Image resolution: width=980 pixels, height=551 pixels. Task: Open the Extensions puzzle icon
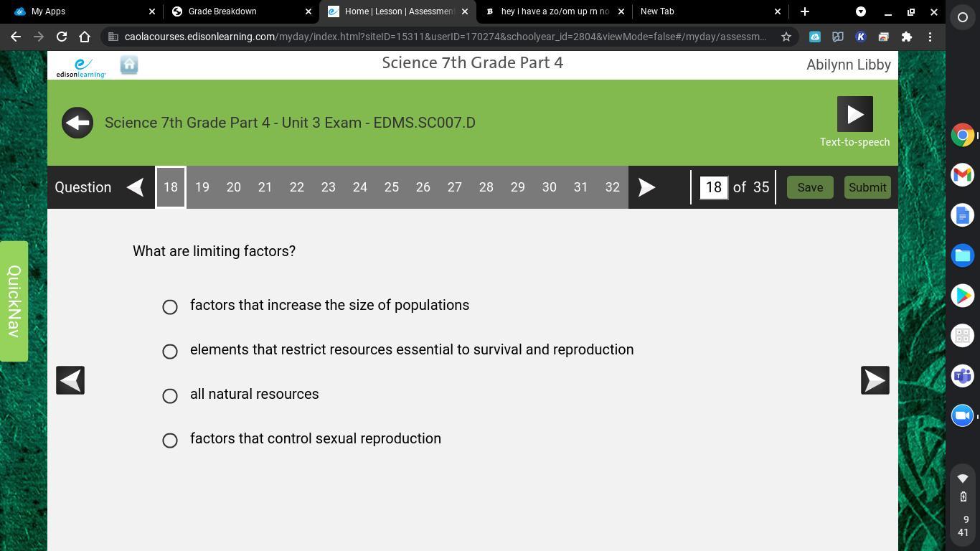click(907, 37)
